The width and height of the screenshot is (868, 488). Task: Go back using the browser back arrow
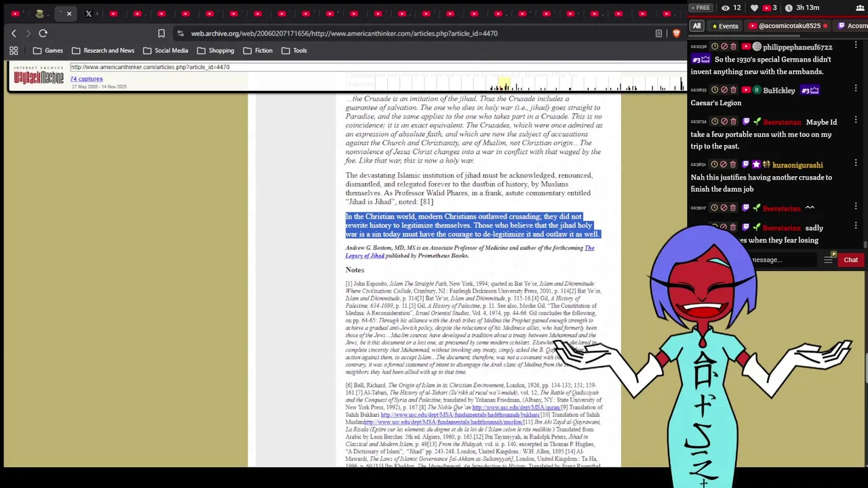[x=14, y=33]
